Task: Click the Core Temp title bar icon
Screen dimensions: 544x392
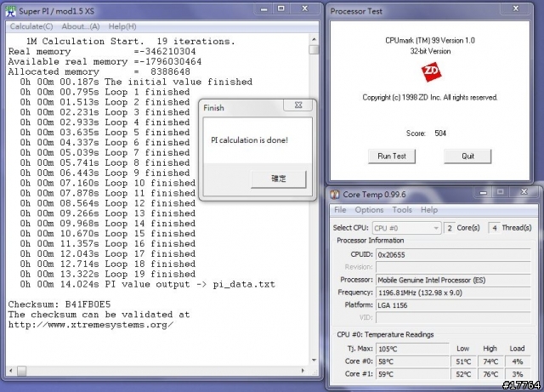Action: coord(335,195)
